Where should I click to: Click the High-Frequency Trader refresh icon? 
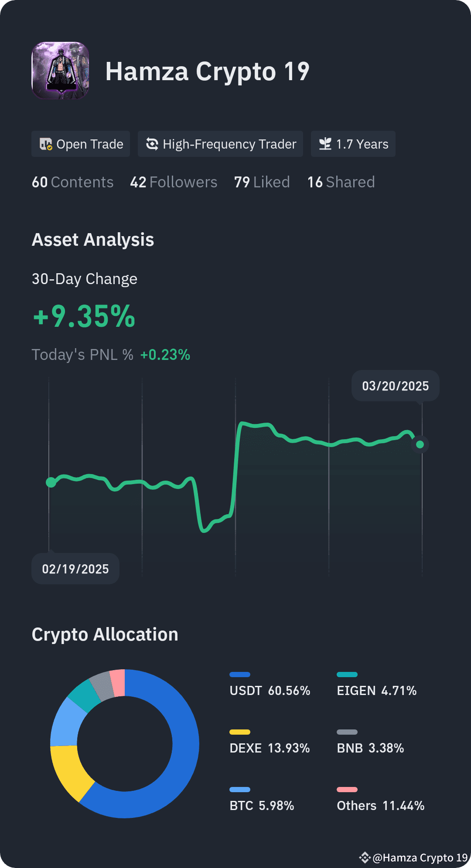click(152, 144)
